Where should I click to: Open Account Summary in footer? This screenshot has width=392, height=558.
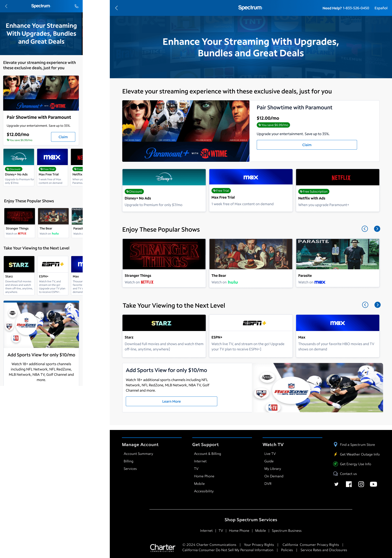[138, 454]
